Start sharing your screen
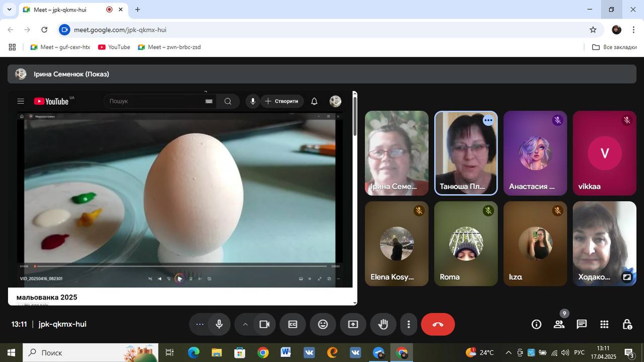 [353, 324]
